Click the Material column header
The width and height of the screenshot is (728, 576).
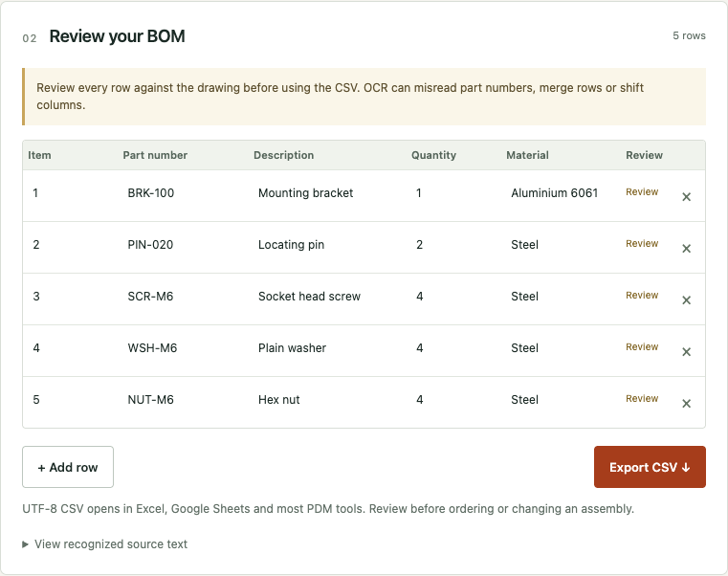pyautogui.click(x=527, y=155)
